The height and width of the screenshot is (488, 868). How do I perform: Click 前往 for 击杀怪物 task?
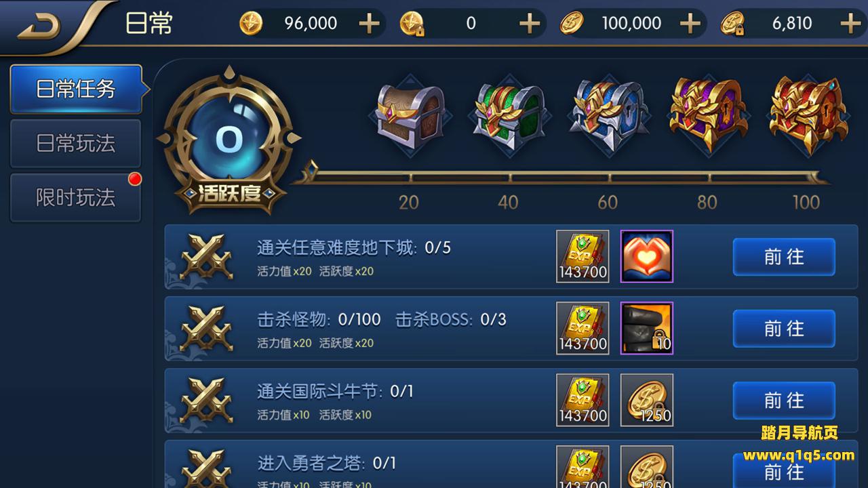tap(784, 329)
